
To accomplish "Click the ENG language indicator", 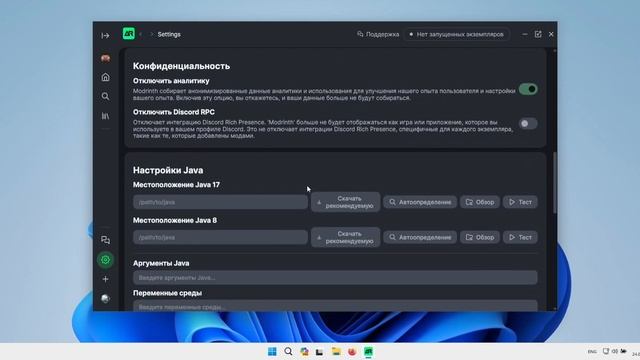I will coord(592,351).
